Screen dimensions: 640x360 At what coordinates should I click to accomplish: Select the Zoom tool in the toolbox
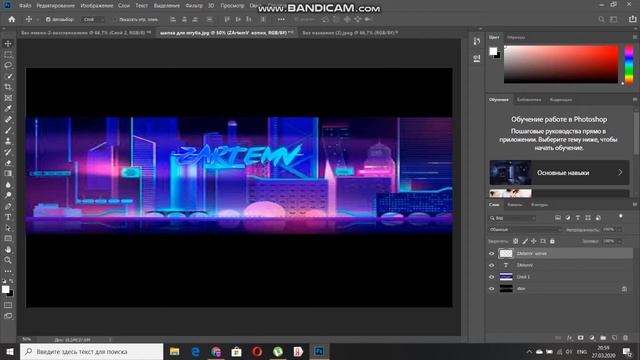tap(8, 260)
